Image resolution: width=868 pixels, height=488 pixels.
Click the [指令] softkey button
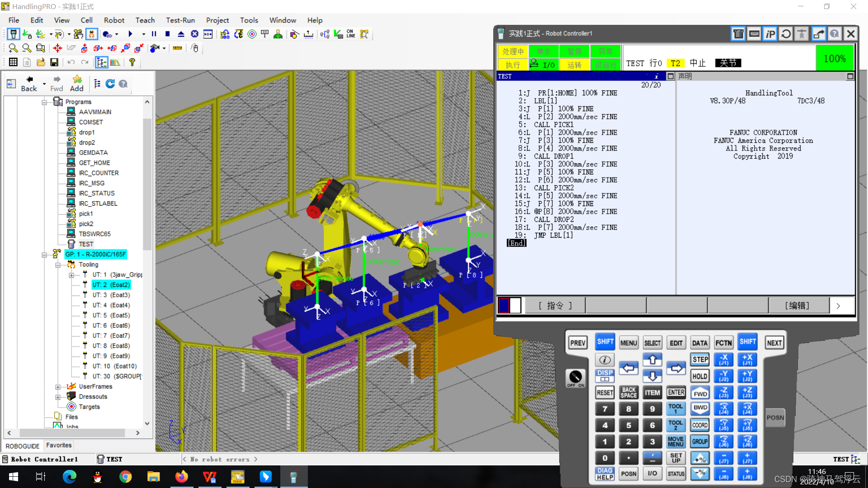(556, 306)
